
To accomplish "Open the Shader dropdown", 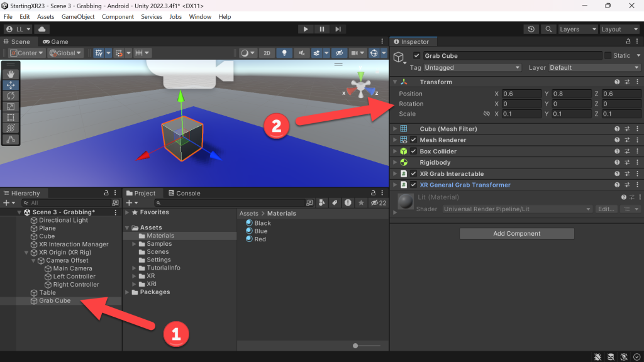I will coord(517,209).
